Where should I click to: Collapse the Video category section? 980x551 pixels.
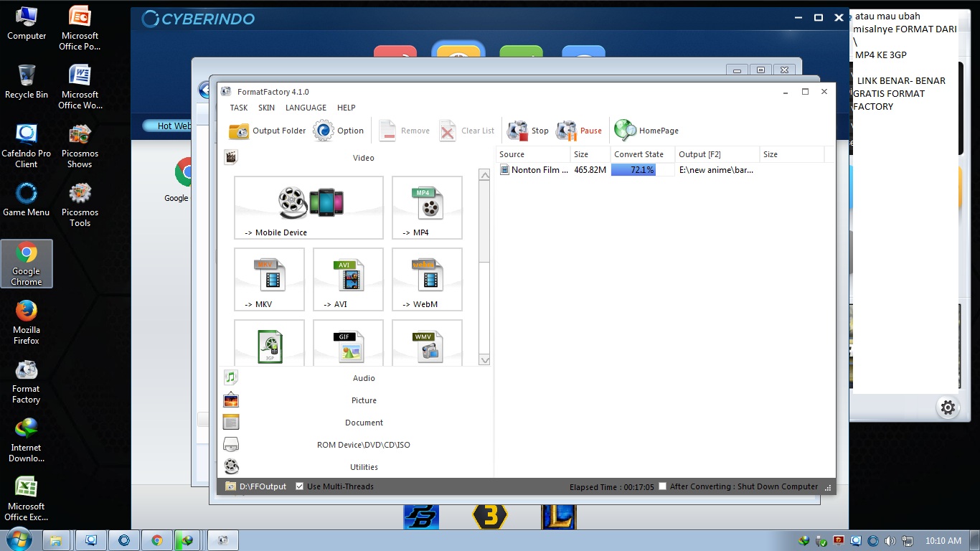click(x=355, y=158)
